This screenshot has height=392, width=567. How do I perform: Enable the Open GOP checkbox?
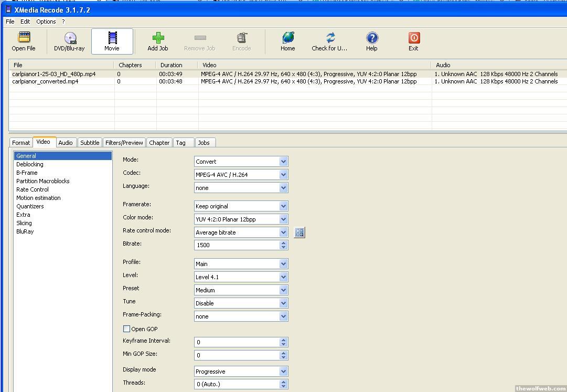(126, 329)
